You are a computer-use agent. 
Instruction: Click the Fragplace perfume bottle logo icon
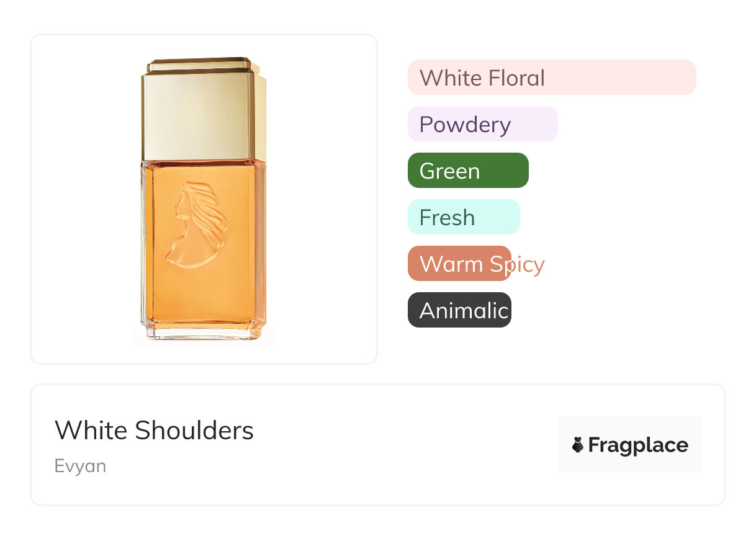pyautogui.click(x=578, y=445)
